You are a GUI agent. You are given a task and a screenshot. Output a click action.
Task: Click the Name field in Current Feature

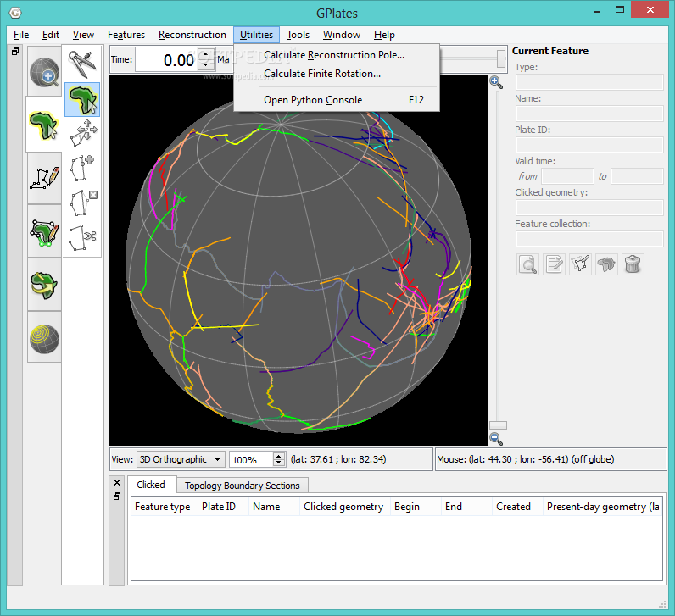pos(589,114)
